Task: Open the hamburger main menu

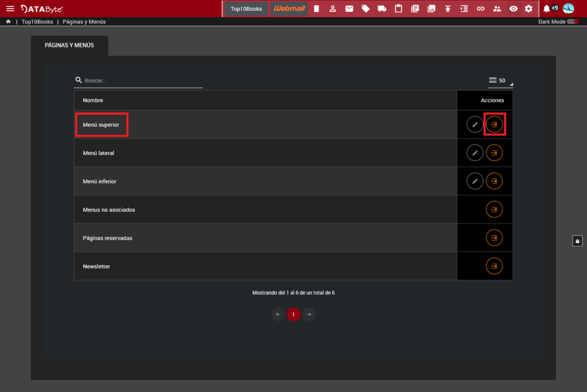Action: click(10, 9)
